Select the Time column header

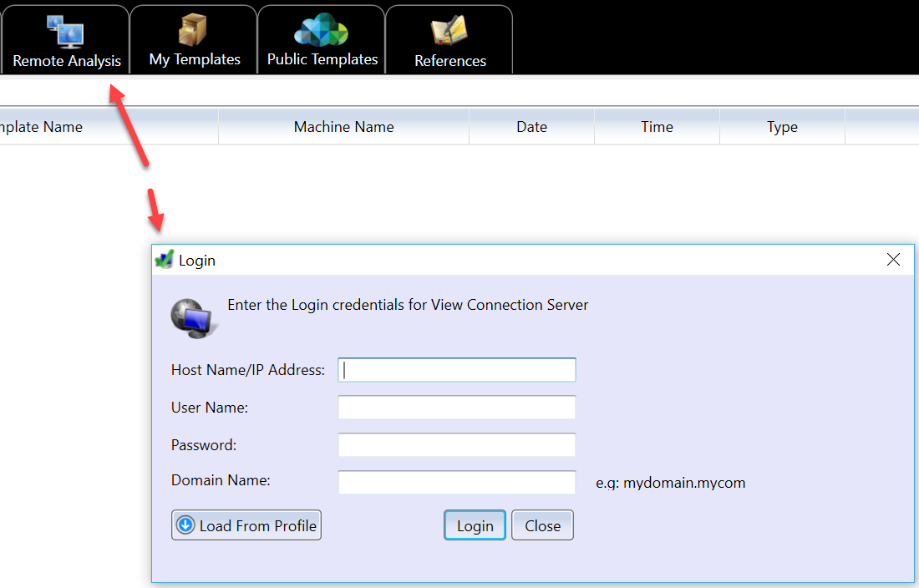pos(657,126)
